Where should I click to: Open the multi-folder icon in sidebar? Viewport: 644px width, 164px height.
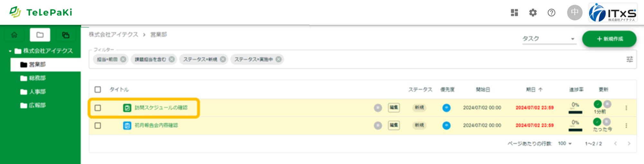tap(66, 35)
